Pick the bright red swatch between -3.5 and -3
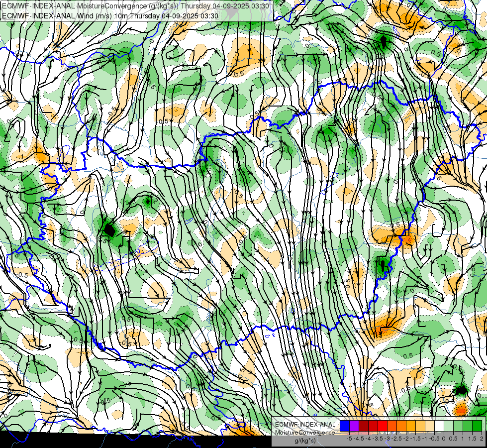The height and width of the screenshot is (448, 487). coord(383,426)
